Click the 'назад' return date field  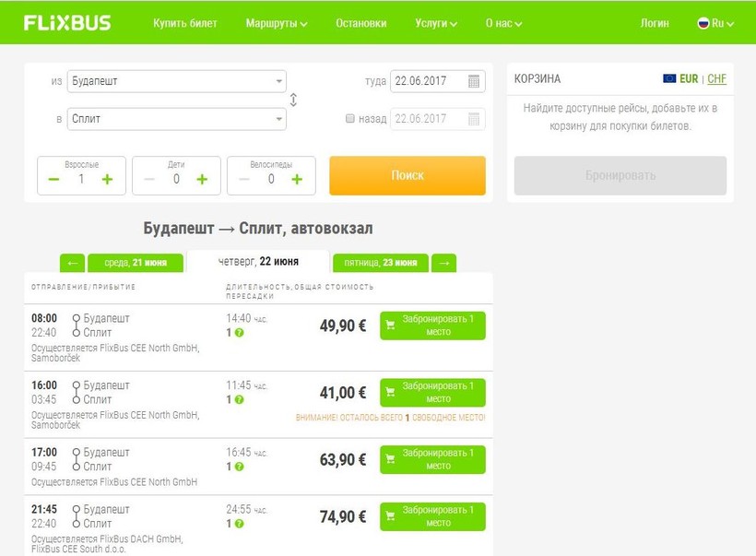(437, 119)
